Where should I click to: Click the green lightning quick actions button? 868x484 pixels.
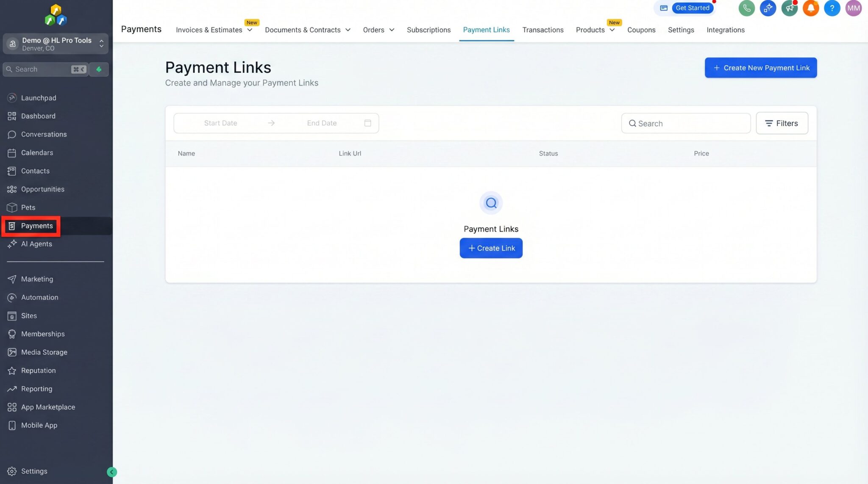(99, 69)
